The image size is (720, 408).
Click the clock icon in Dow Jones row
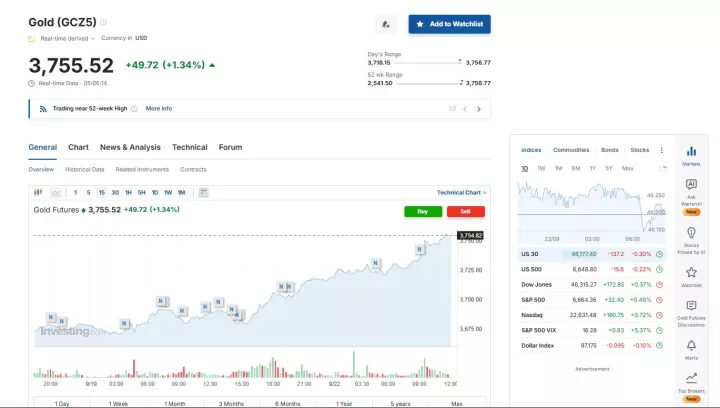[x=659, y=285]
